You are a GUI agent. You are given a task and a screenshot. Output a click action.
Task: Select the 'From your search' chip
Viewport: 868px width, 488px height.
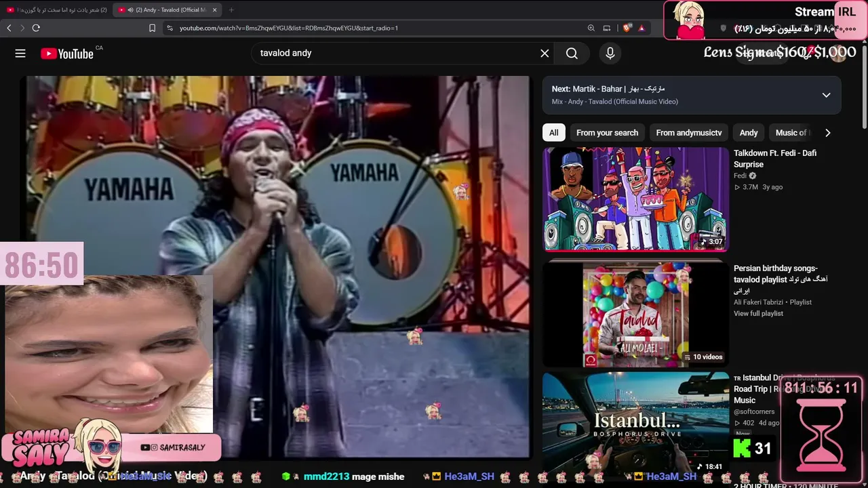[x=607, y=133]
